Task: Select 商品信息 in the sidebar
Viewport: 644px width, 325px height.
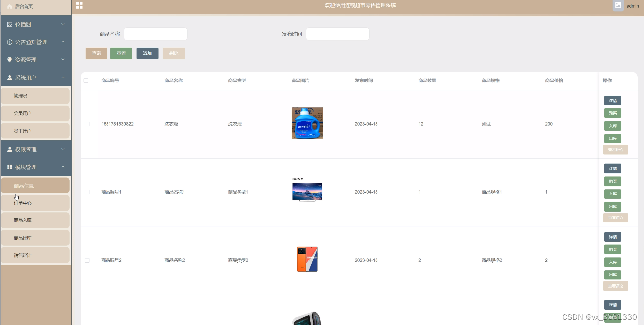Action: [35, 186]
